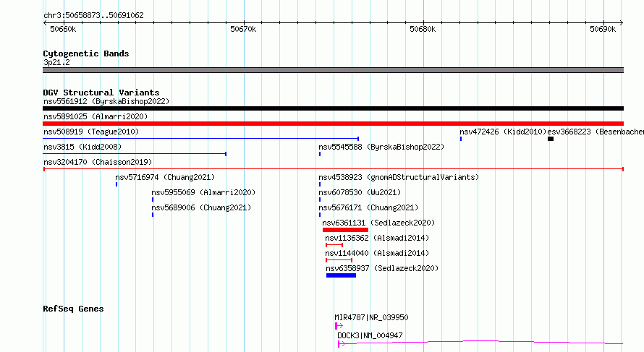Click the gray 3p21.2 cytogenetic band bar
The image size is (644, 352).
click(x=333, y=70)
